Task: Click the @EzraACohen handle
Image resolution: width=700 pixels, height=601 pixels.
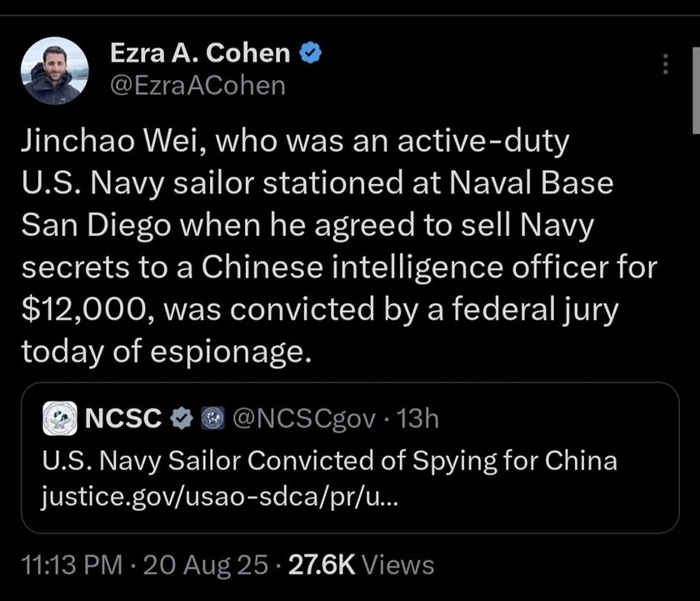Action: click(197, 85)
